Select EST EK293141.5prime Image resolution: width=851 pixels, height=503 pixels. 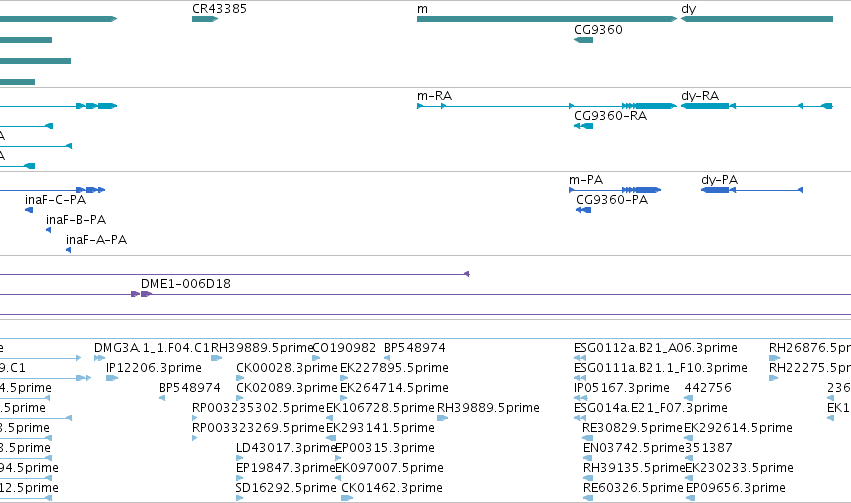(380, 428)
